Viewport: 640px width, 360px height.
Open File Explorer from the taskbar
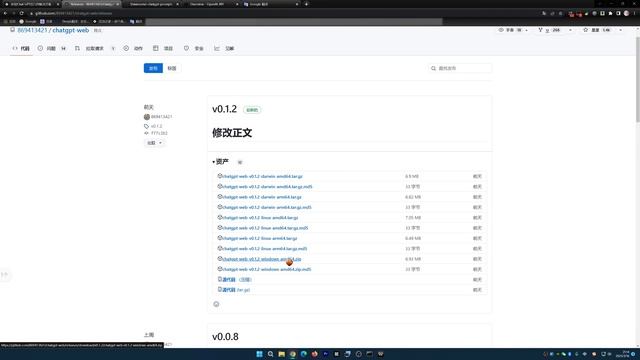[281, 354]
